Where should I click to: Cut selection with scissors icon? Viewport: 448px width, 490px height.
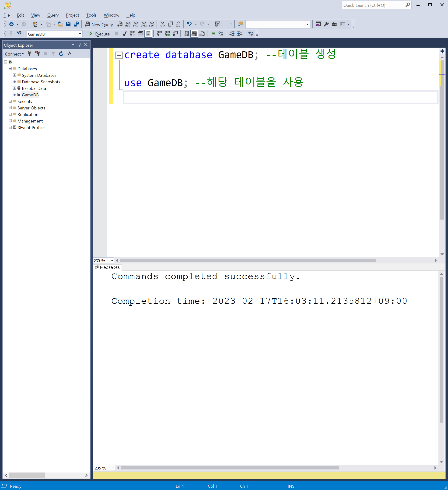tap(163, 24)
